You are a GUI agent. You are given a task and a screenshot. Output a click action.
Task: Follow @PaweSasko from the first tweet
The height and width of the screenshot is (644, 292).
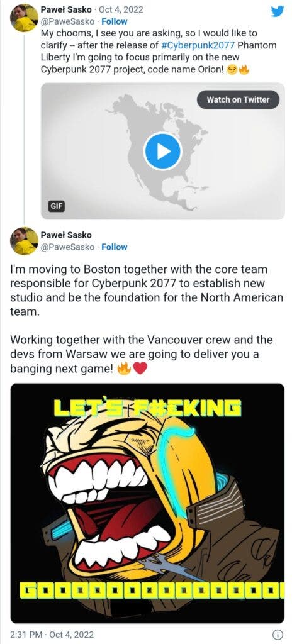point(115,21)
